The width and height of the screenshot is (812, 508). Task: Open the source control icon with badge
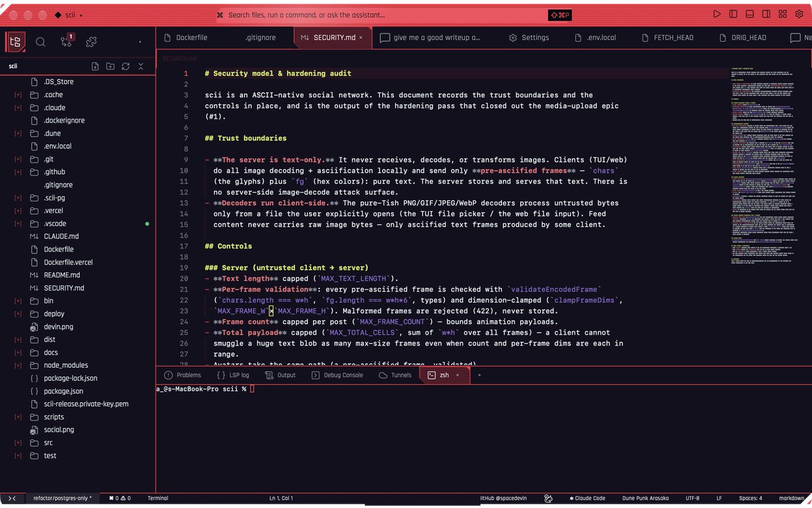click(66, 41)
